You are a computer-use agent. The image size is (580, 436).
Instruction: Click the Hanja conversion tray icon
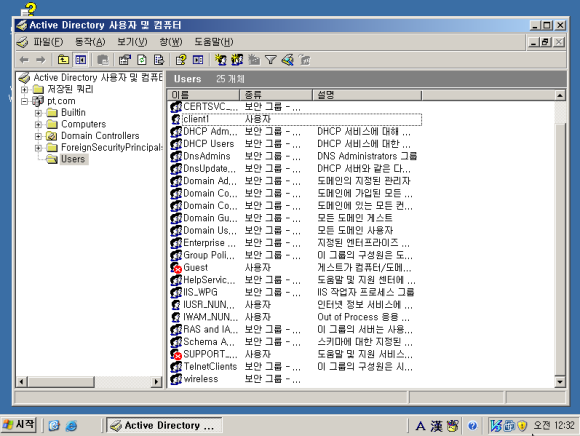click(436, 426)
